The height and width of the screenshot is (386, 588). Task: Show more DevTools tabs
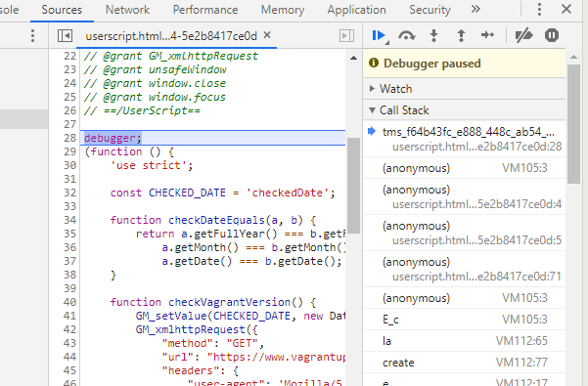click(475, 9)
